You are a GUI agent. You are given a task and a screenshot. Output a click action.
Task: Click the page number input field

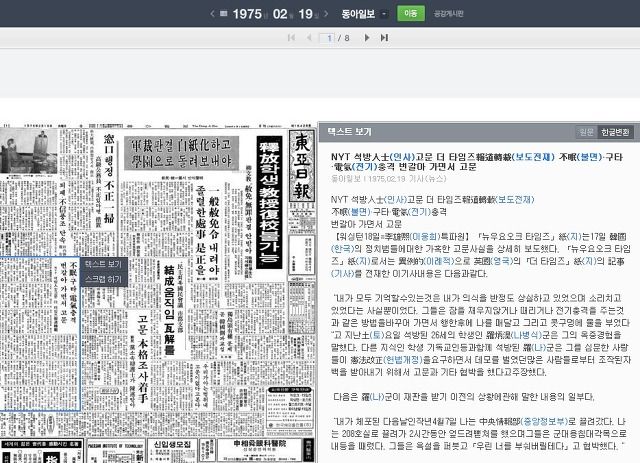pyautogui.click(x=327, y=38)
